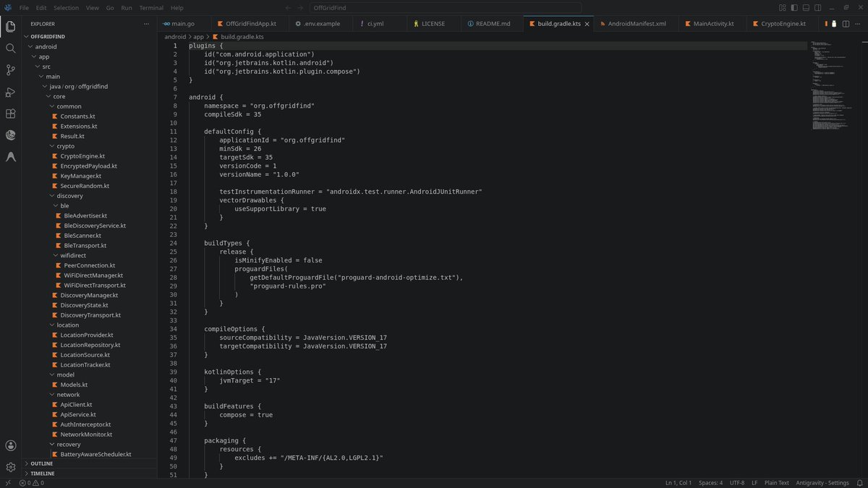This screenshot has width=868, height=488.
Task: Click the errors and warnings status indicator
Action: (33, 483)
